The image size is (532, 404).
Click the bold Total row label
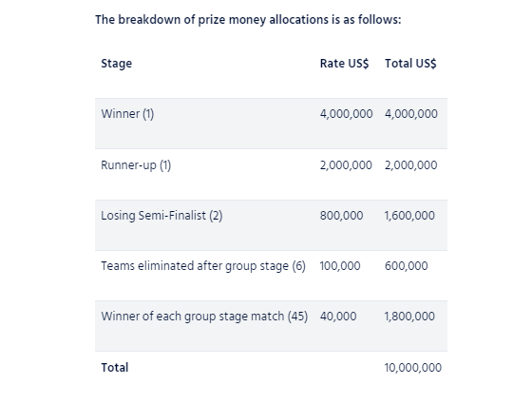(115, 368)
